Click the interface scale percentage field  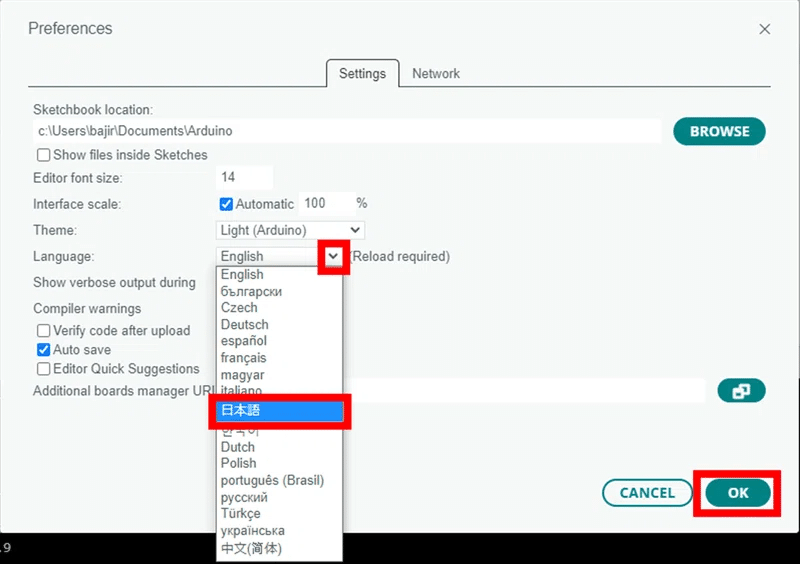327,204
